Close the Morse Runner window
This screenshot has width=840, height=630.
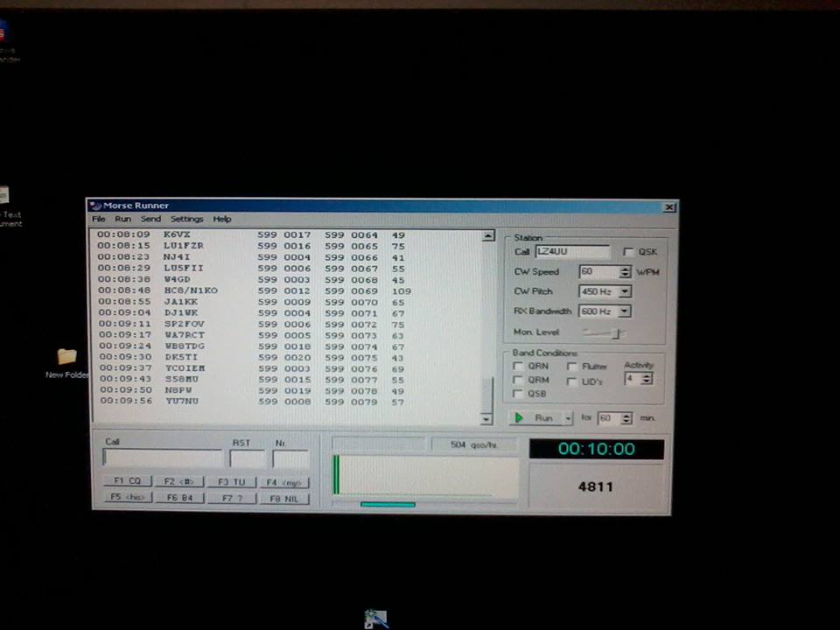click(x=669, y=206)
